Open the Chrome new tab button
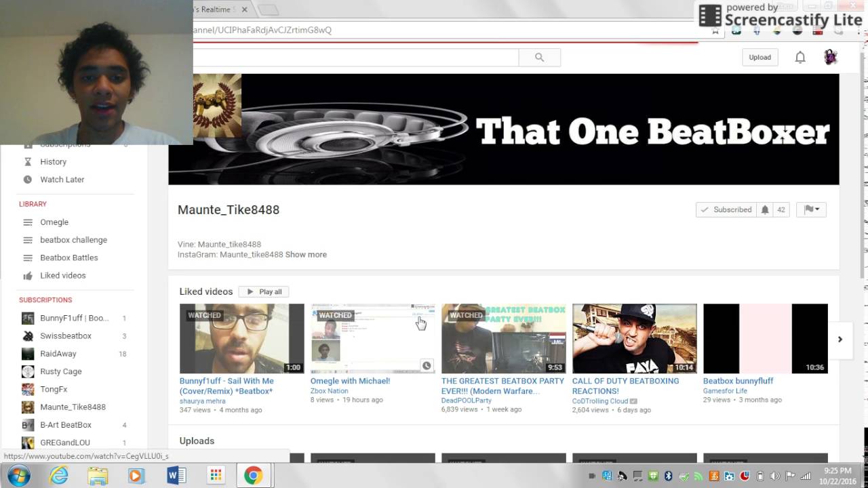The height and width of the screenshot is (488, 868). tap(268, 9)
